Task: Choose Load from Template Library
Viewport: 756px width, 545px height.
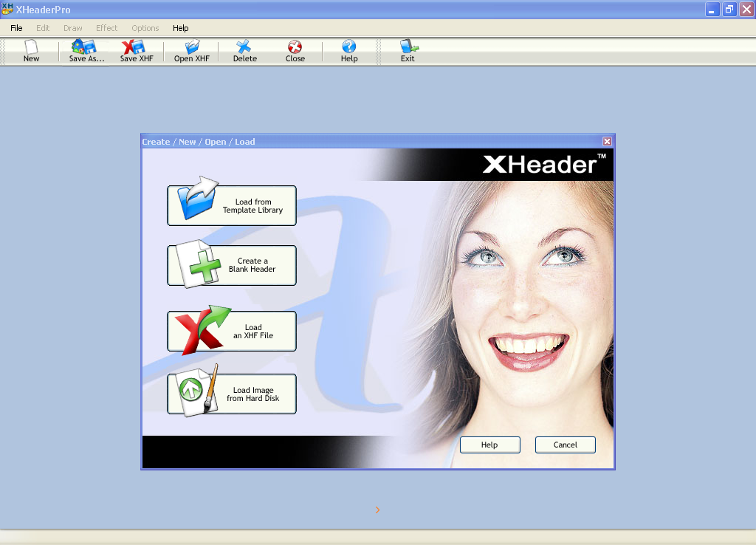Action: (232, 205)
